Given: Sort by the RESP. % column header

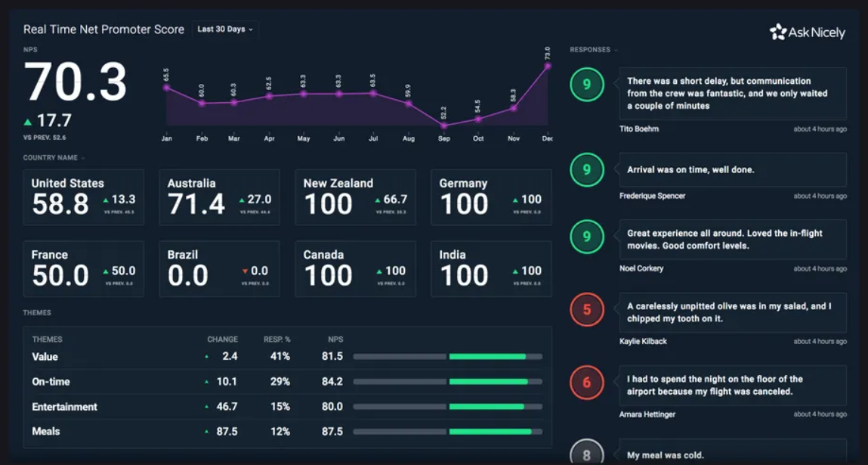Looking at the screenshot, I should pos(276,339).
